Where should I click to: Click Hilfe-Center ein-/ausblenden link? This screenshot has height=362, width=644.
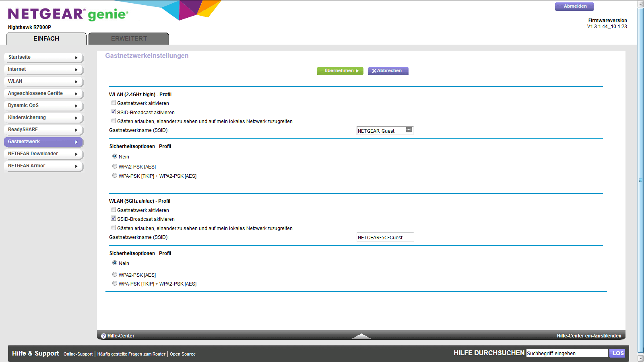point(589,336)
